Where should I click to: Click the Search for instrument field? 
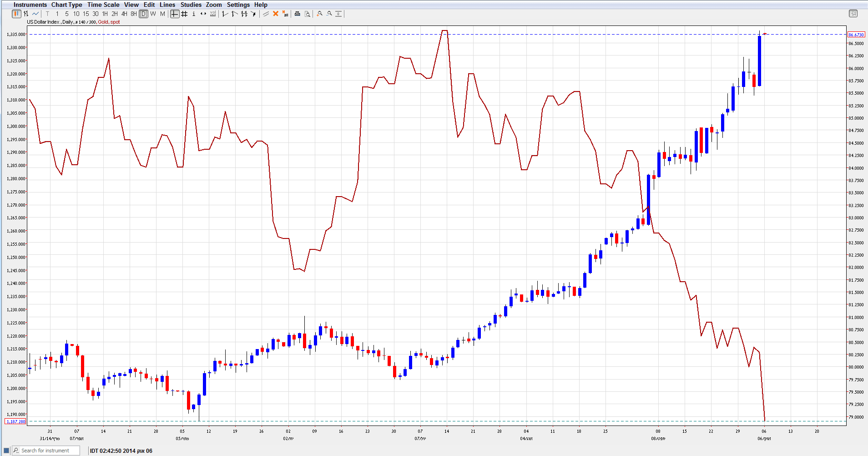[x=45, y=451]
